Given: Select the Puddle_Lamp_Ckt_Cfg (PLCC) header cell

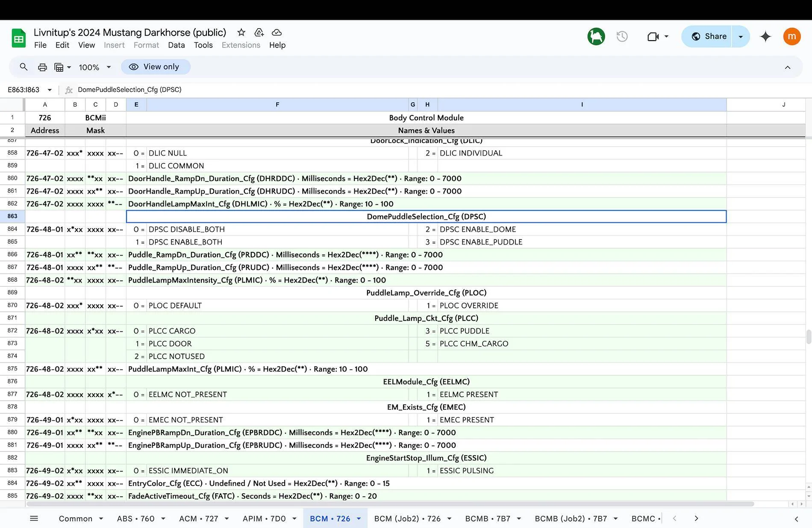Looking at the screenshot, I should [x=426, y=318].
